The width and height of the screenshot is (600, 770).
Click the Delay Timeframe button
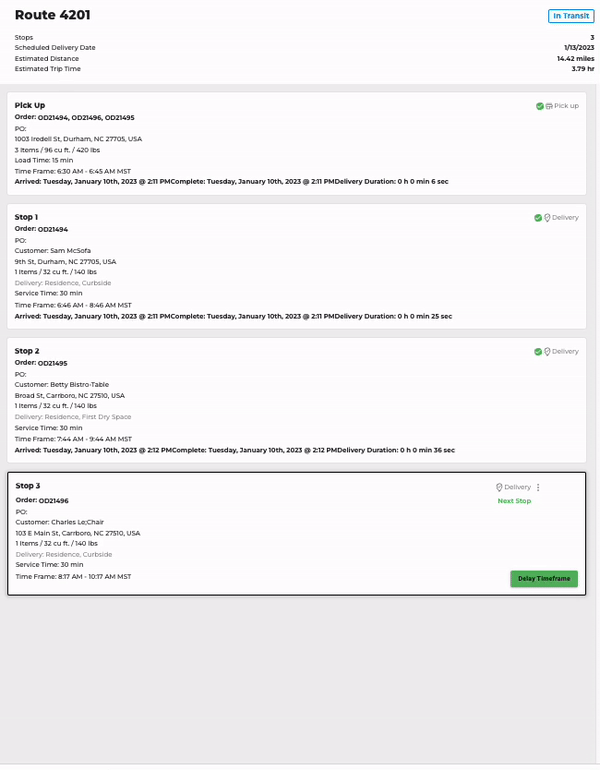tap(544, 578)
